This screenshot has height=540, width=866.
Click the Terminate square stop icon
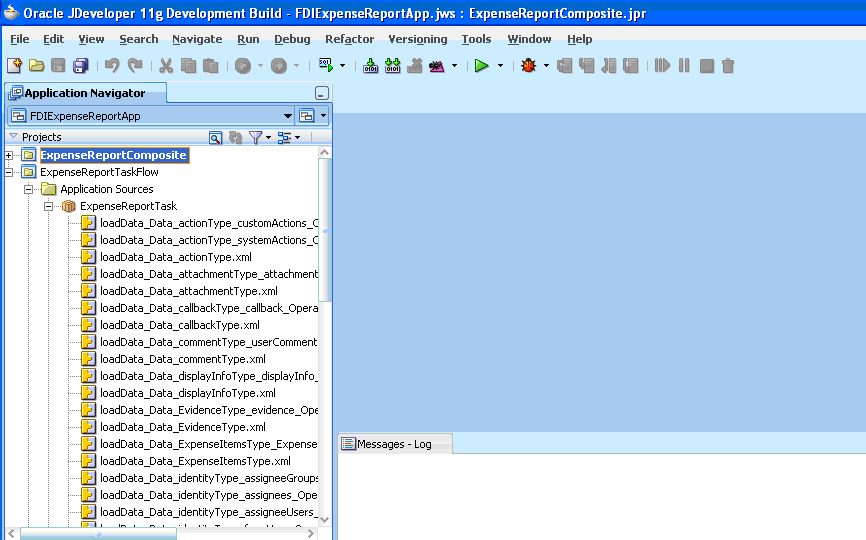pyautogui.click(x=706, y=66)
